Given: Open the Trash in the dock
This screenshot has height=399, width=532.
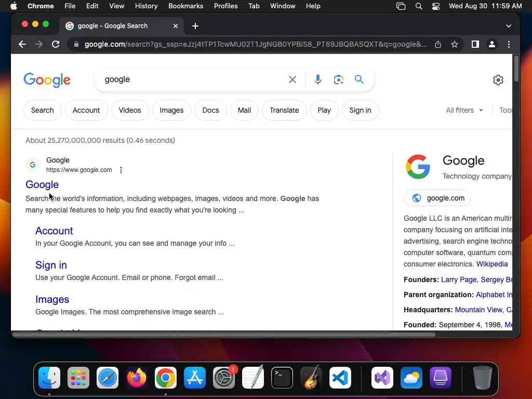Looking at the screenshot, I should point(483,378).
